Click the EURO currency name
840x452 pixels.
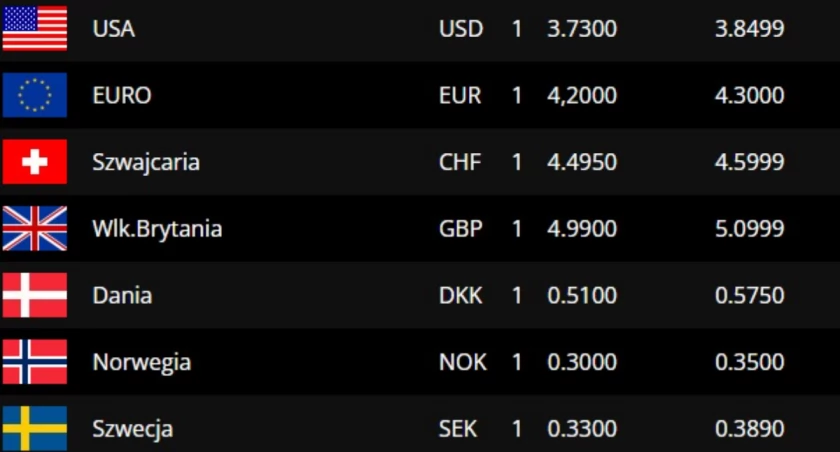coord(122,95)
